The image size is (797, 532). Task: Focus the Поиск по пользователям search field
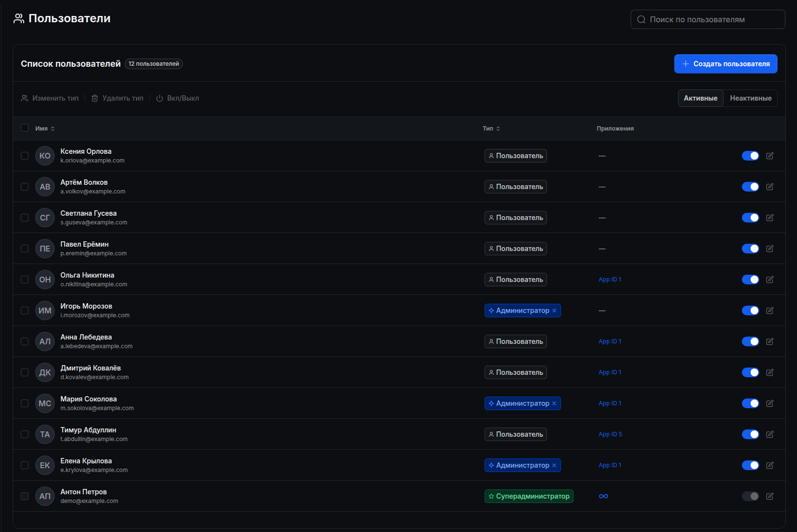tap(708, 19)
